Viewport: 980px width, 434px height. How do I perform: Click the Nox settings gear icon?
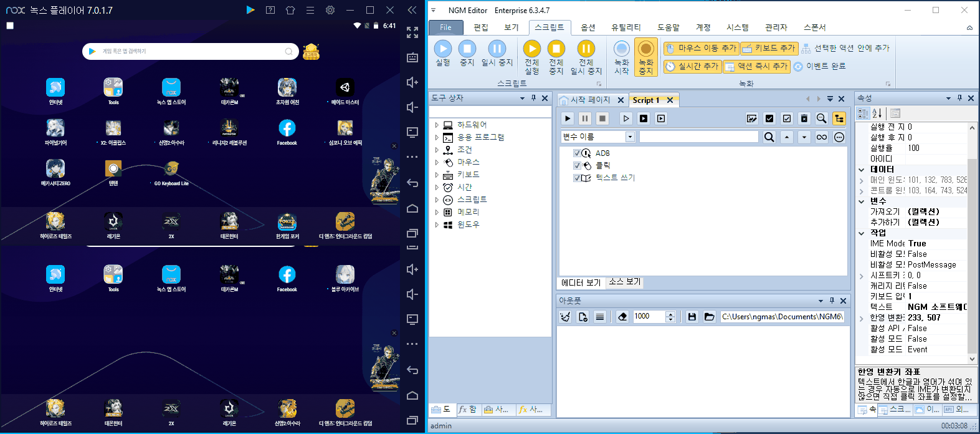pyautogui.click(x=330, y=10)
